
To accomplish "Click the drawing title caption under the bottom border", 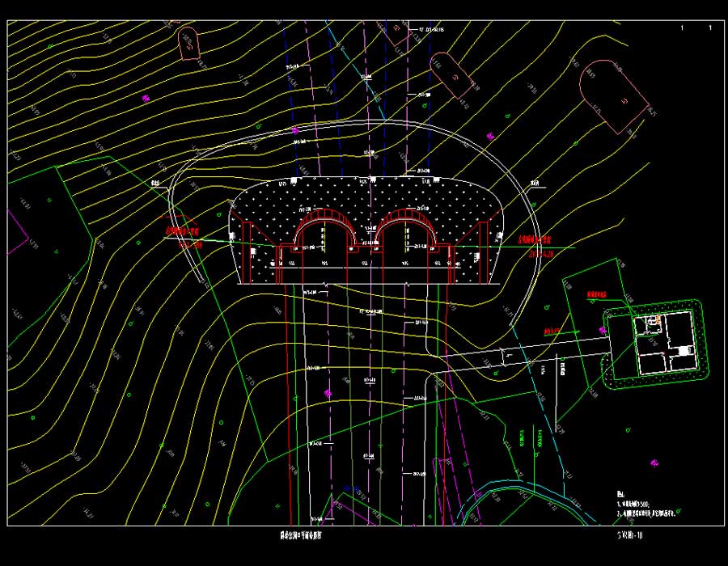I will point(300,535).
